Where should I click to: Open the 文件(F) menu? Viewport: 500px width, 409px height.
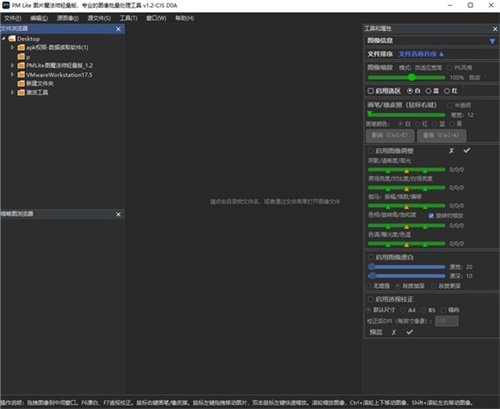(13, 18)
